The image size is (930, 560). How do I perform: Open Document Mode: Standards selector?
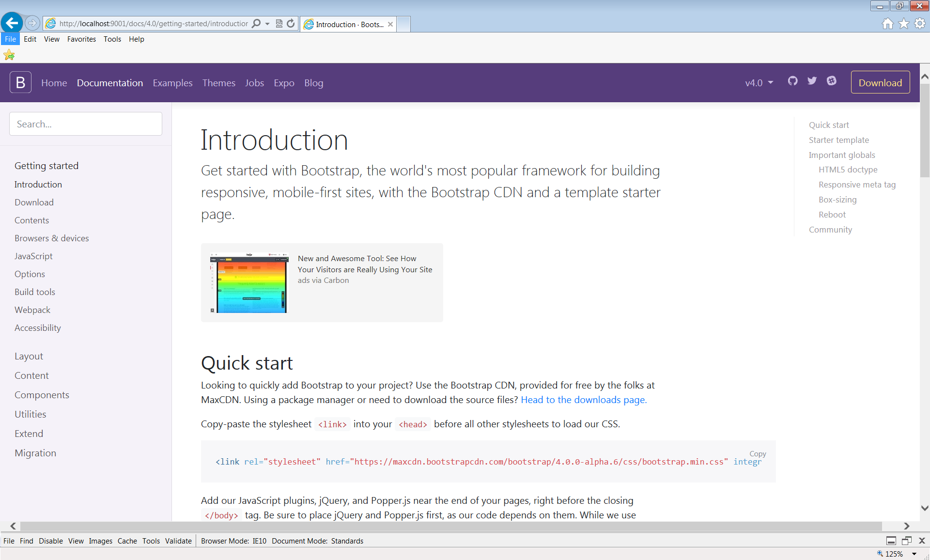[317, 541]
